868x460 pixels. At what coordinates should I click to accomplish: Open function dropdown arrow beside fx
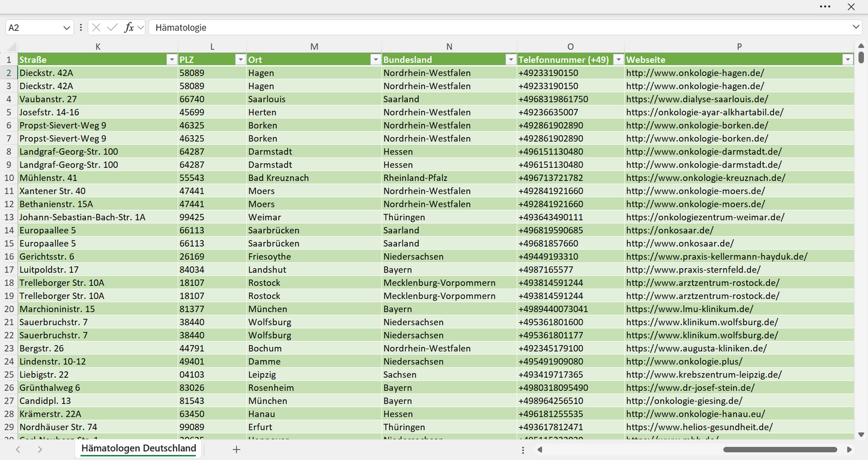pos(140,28)
